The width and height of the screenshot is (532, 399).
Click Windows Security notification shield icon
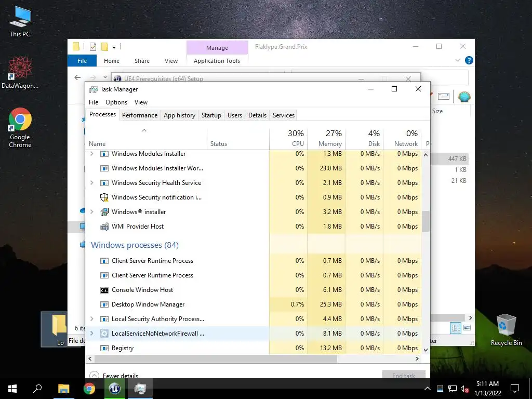pyautogui.click(x=104, y=197)
